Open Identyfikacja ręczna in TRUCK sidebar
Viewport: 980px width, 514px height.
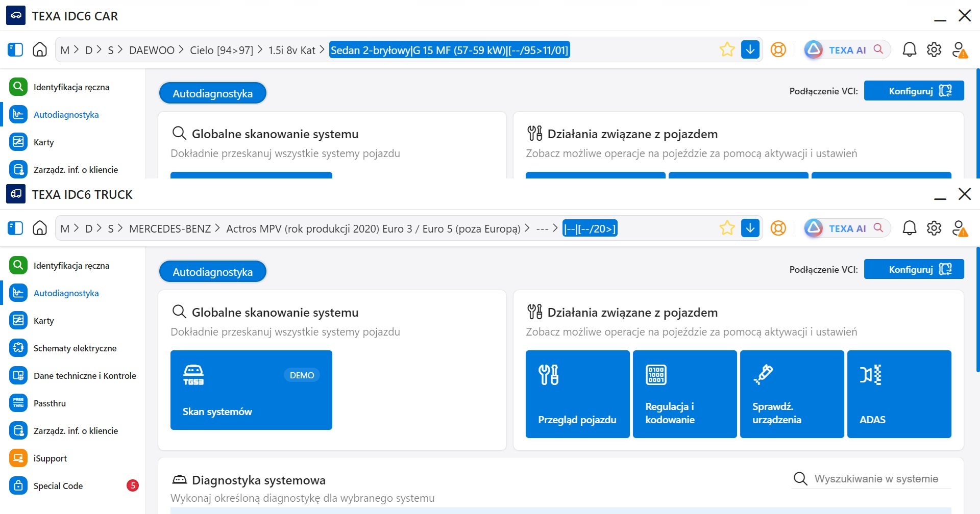72,266
